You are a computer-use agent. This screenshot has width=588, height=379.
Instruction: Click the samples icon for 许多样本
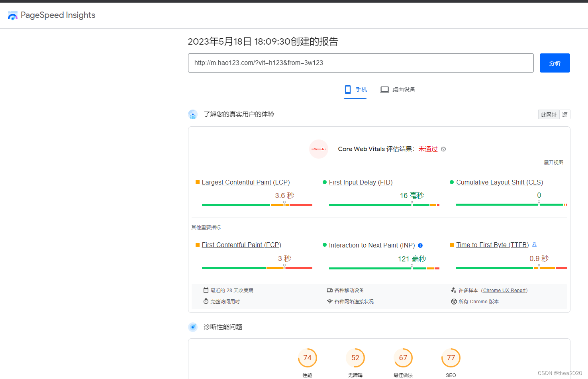tap(454, 290)
